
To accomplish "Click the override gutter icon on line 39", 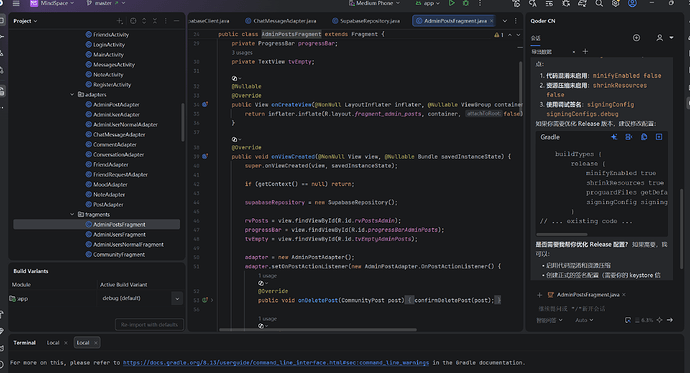I will point(205,156).
